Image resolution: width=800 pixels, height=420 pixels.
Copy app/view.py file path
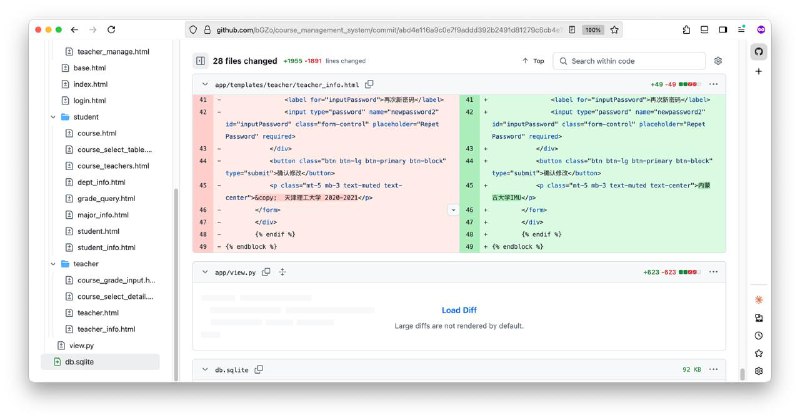click(267, 272)
